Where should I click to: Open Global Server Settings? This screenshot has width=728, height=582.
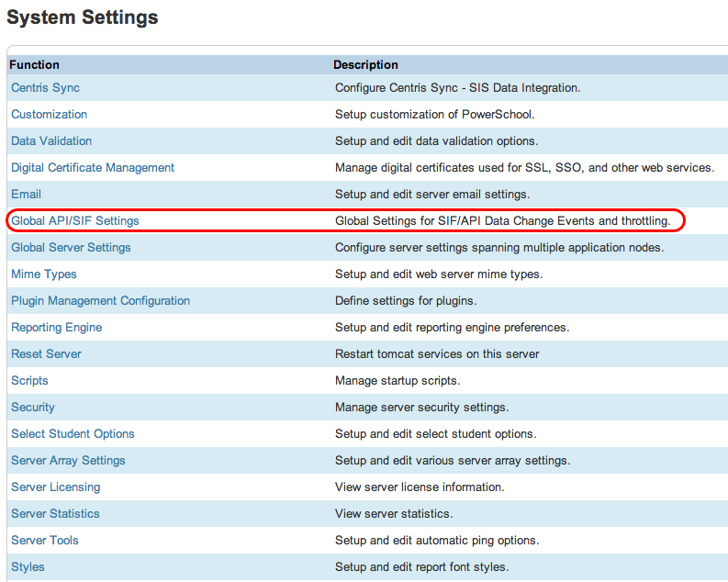(71, 248)
